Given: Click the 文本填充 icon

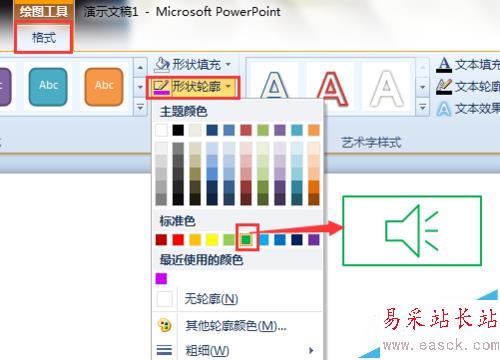Looking at the screenshot, I should coord(444,65).
